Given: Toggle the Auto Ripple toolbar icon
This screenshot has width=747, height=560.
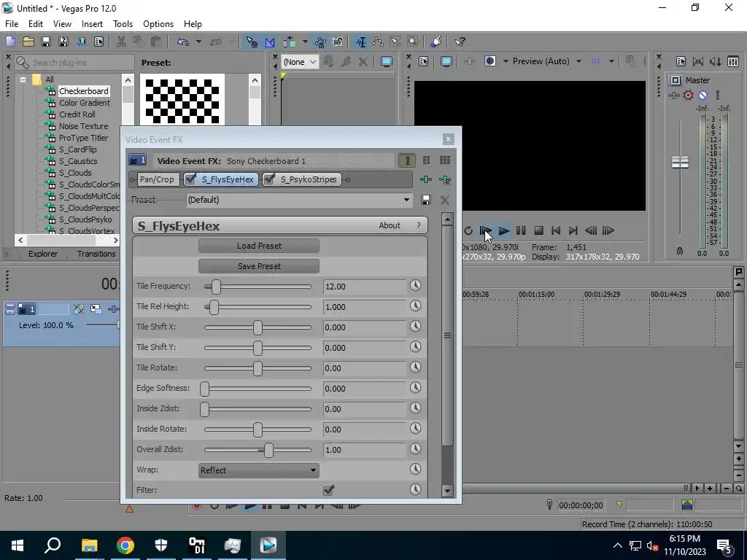Looking at the screenshot, I should pyautogui.click(x=289, y=42).
